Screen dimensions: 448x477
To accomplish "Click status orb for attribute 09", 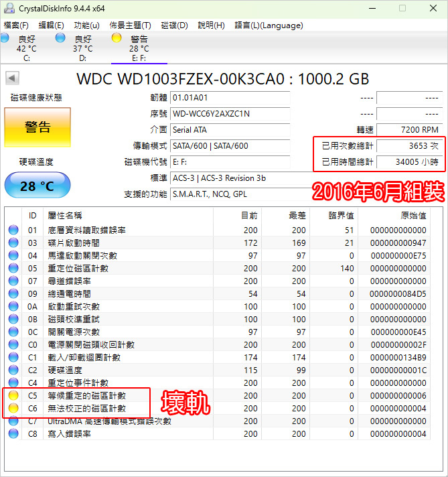I will (x=13, y=293).
